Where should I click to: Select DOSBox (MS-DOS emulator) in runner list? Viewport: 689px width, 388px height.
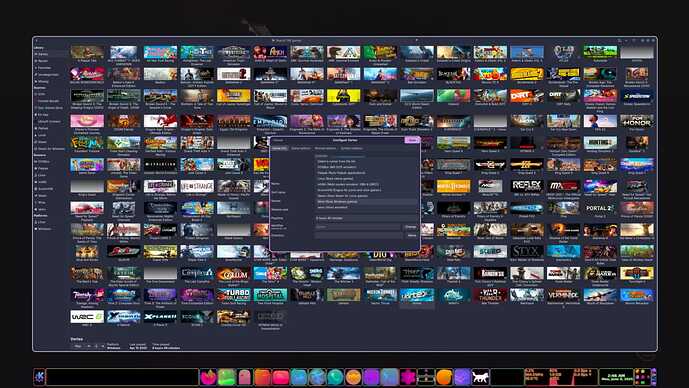[x=337, y=167]
